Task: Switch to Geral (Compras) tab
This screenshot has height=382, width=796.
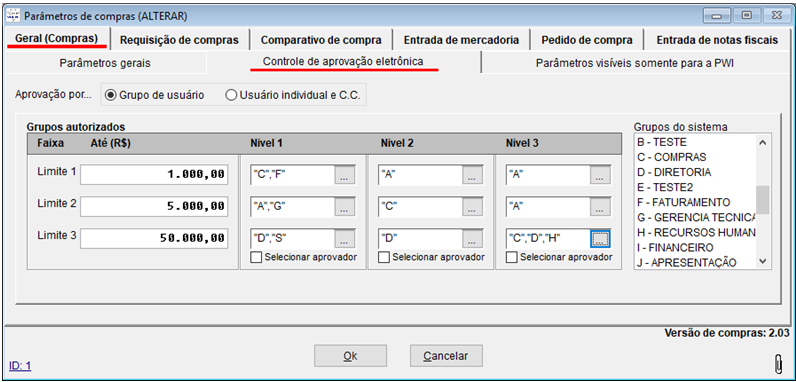Action: tap(57, 39)
